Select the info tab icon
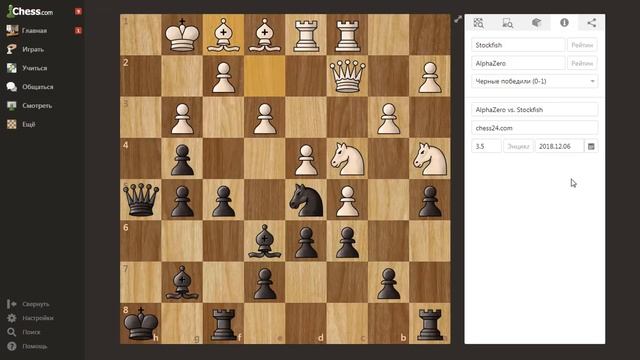Viewport: 640px width, 360px height. 564,23
